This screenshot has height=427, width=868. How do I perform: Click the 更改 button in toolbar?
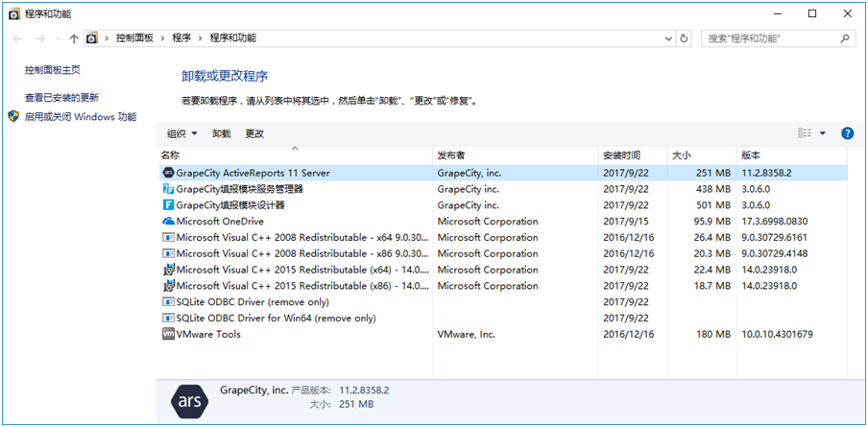(253, 133)
